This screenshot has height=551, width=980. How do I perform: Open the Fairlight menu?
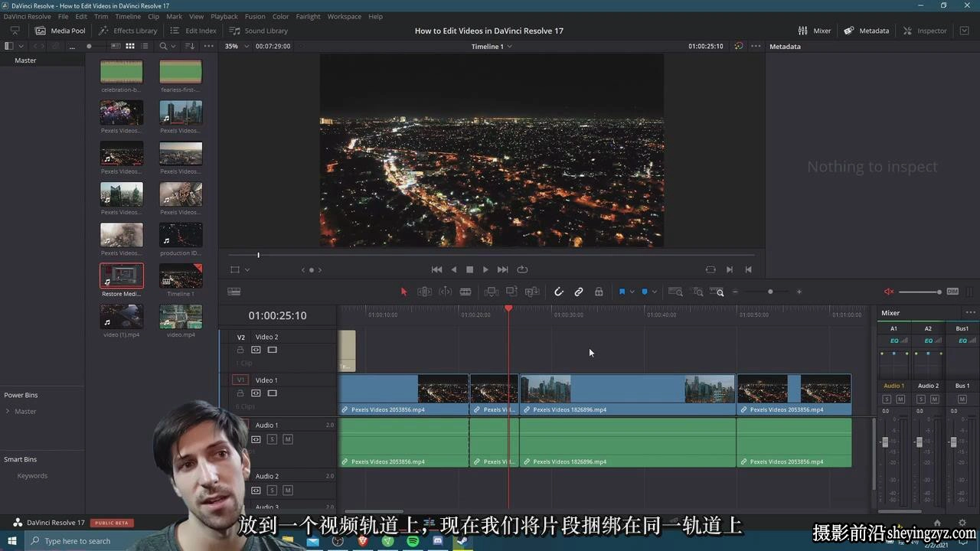(308, 16)
